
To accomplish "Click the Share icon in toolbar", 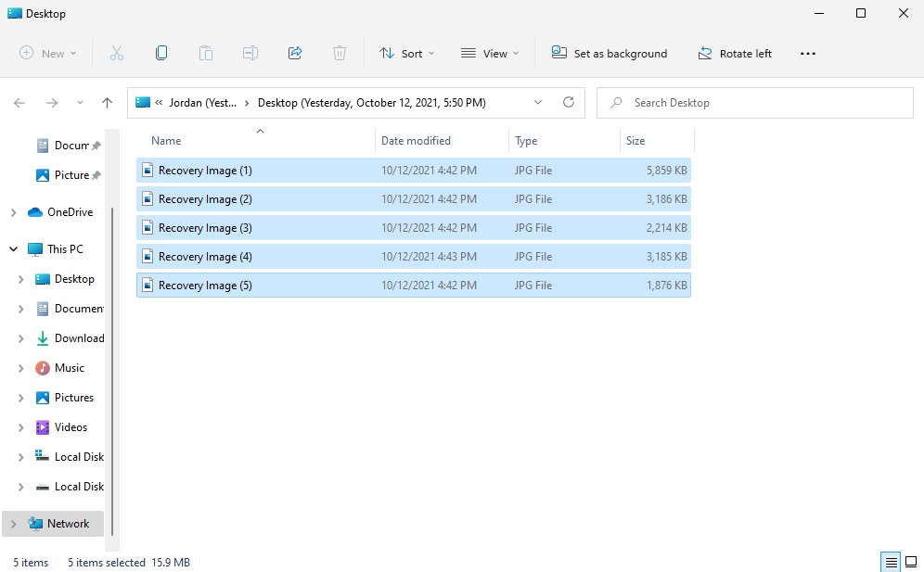I will tap(295, 53).
